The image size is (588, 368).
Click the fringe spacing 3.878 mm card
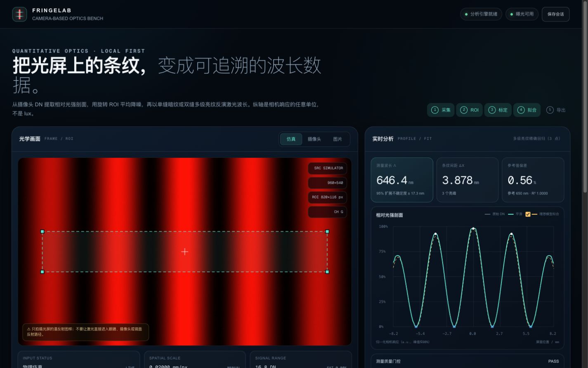467,180
